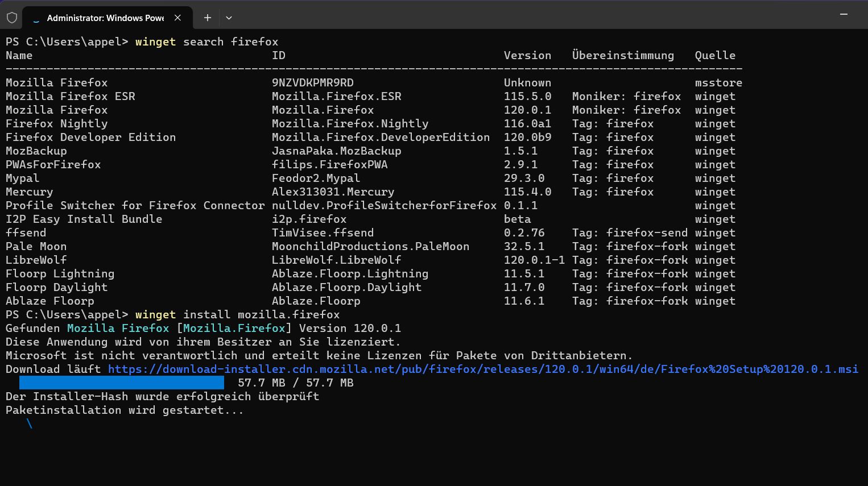Click the Mozilla.Firefox.ESR package ID
This screenshot has height=486, width=868.
[x=336, y=96]
